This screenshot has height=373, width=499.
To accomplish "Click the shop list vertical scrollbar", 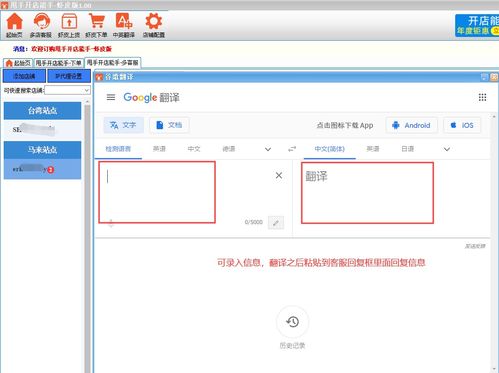I will 87,236.
